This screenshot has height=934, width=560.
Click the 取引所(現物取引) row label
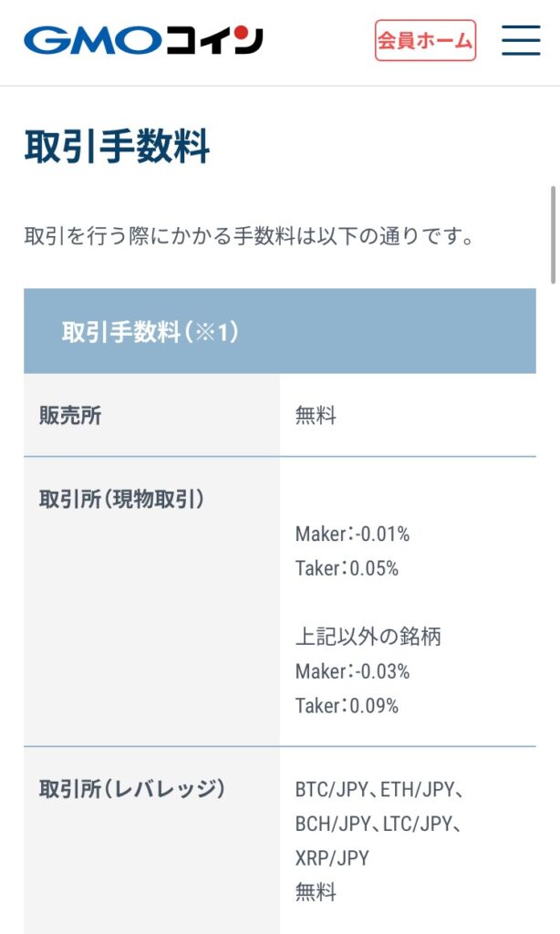pos(121,499)
